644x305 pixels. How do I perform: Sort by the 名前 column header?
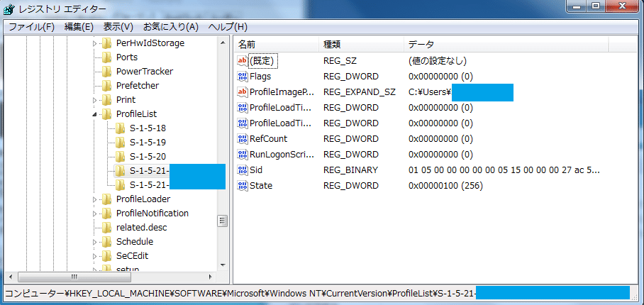(x=276, y=45)
